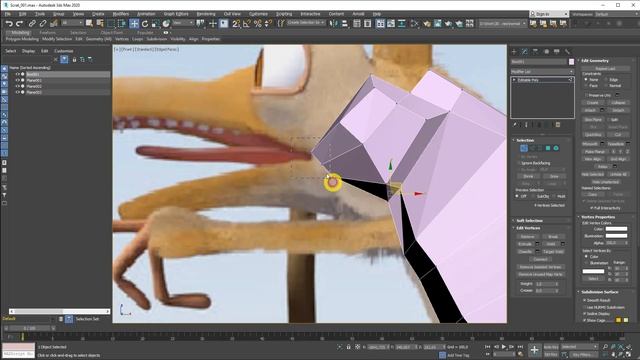Screen dimensions: 640x360
Task: Toggle Full Interactivity checkbox
Action: [591, 208]
